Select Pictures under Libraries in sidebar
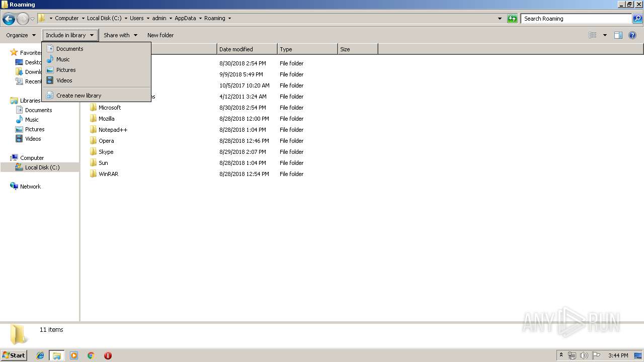 coord(35,129)
